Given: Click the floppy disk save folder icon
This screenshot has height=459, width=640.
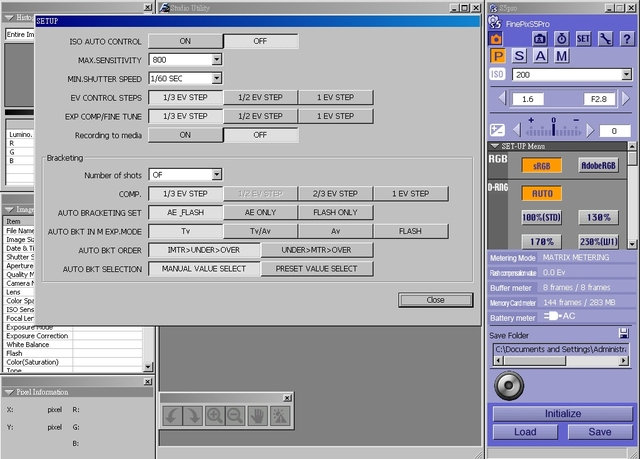Looking at the screenshot, I should coord(624,333).
